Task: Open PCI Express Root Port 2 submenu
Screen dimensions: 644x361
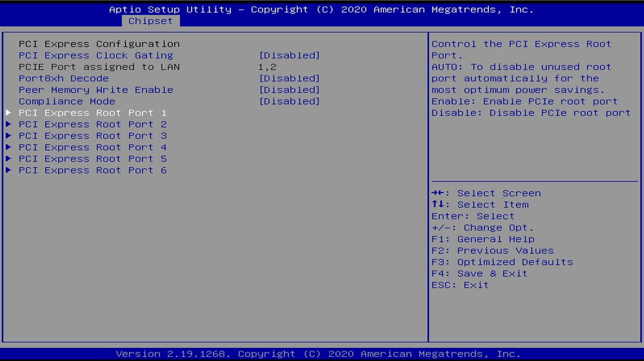Action: pyautogui.click(x=93, y=124)
